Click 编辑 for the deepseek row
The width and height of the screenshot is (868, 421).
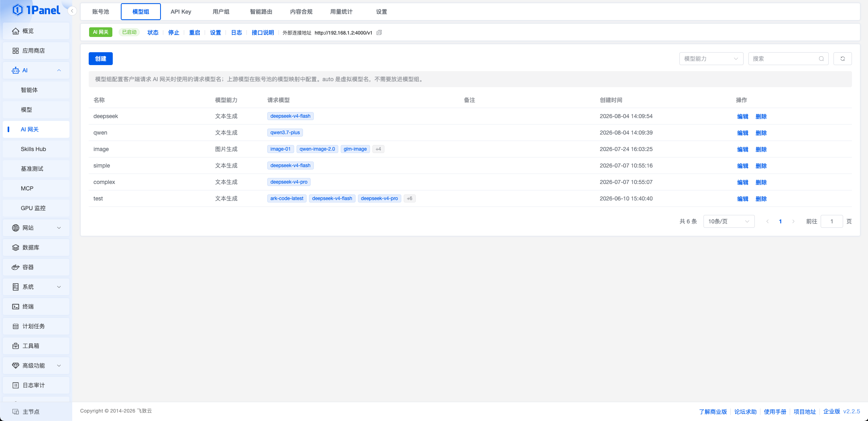point(743,116)
